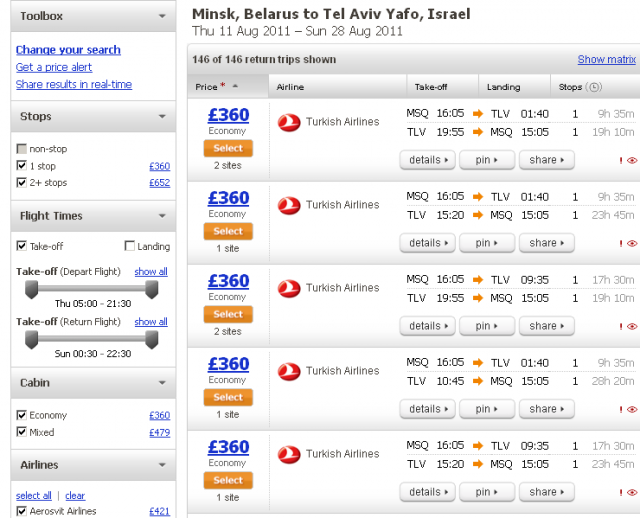Image resolution: width=640 pixels, height=518 pixels.
Task: Click the Select button for first flight
Action: click(228, 148)
